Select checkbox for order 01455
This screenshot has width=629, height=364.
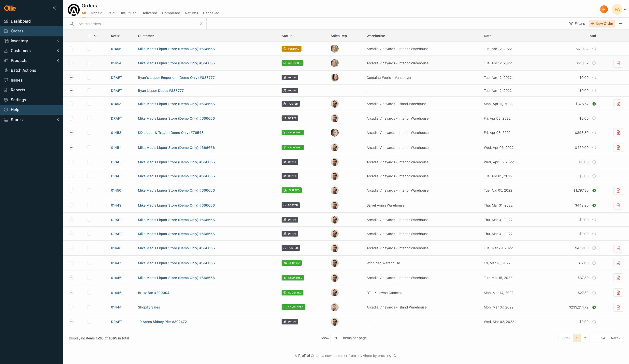pos(89,49)
